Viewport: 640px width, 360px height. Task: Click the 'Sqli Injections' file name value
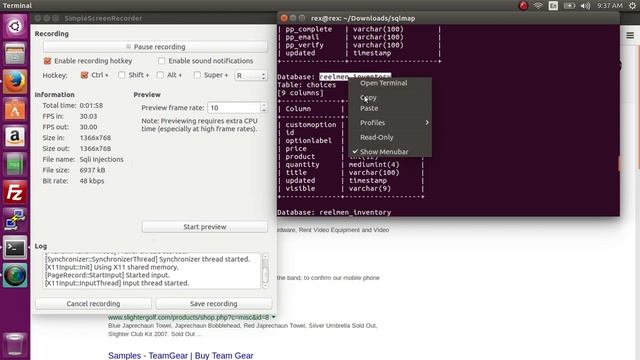coord(101,159)
